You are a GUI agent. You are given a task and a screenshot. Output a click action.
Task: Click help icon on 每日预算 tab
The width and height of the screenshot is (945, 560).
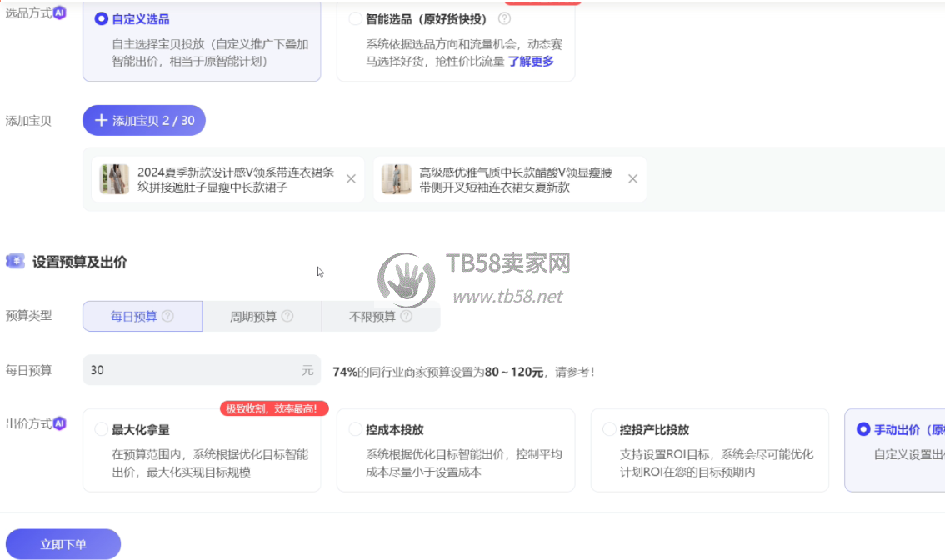(167, 317)
